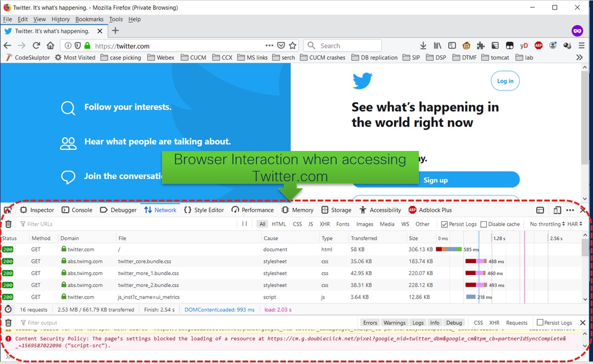Reload the current page
593x364 pixels.
36,45
